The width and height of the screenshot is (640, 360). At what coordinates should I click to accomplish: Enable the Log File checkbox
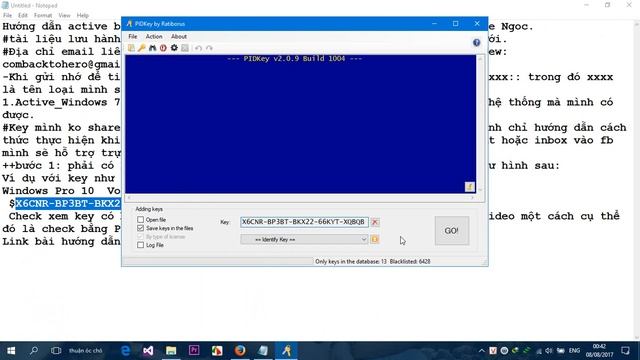point(140,245)
